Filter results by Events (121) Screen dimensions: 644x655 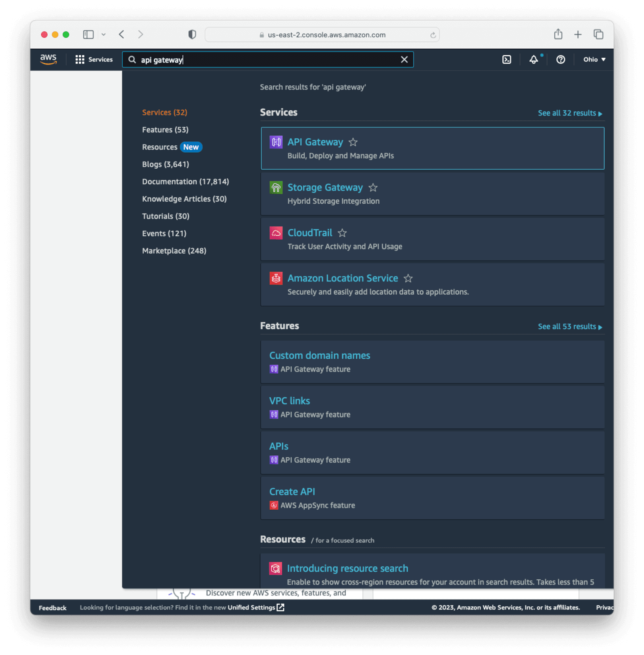164,233
